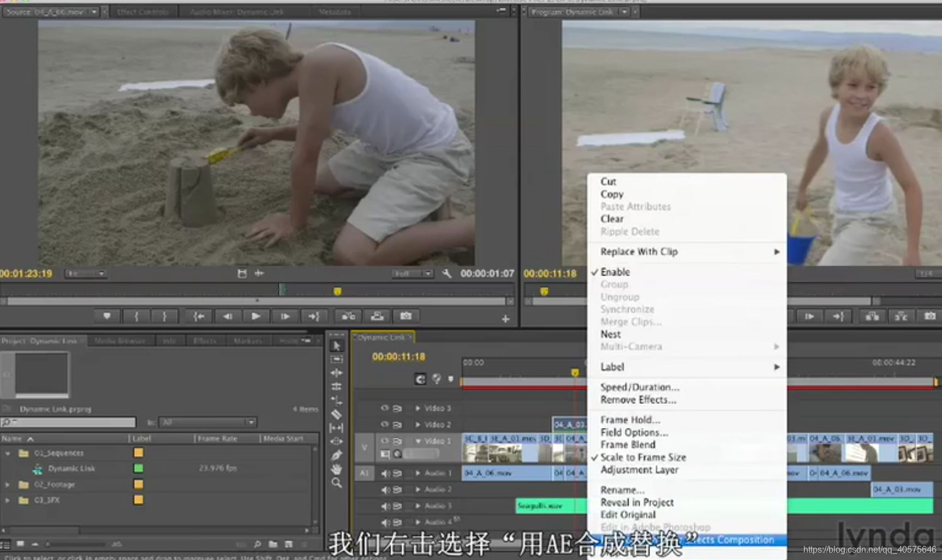Open the Source monitor button editor plus
942x560 pixels.
point(505,319)
